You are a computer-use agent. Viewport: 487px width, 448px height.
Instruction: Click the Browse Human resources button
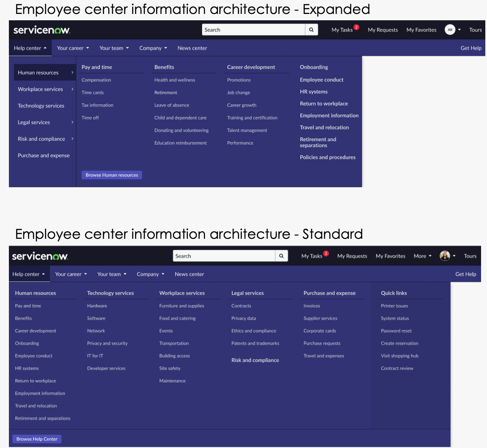(112, 175)
